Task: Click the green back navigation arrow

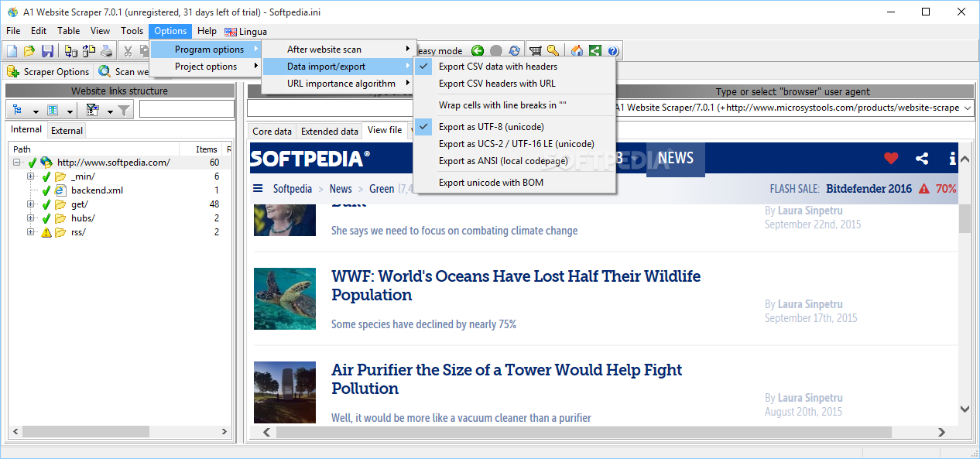Action: coord(478,51)
